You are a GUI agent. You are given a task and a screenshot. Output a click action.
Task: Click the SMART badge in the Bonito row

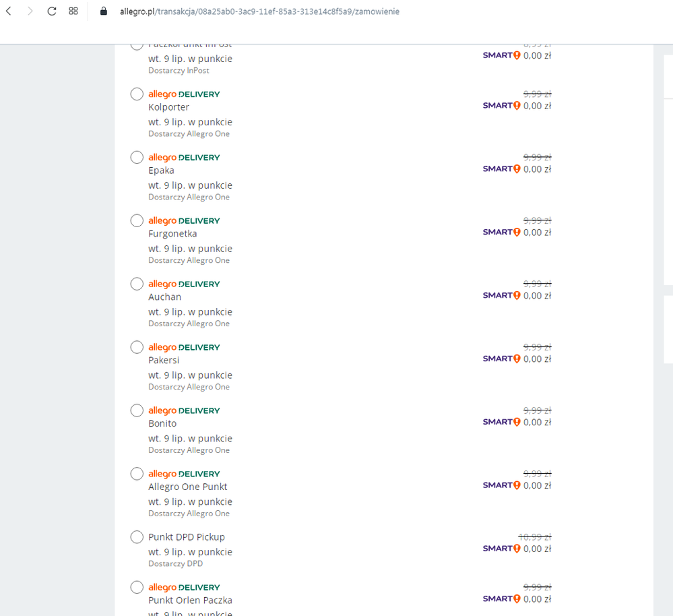click(x=501, y=422)
